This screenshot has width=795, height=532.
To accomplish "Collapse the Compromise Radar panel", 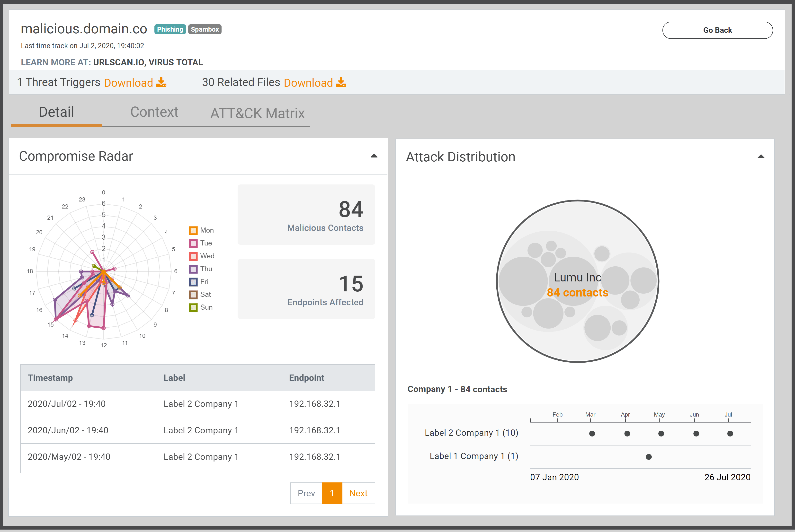I will [x=374, y=156].
